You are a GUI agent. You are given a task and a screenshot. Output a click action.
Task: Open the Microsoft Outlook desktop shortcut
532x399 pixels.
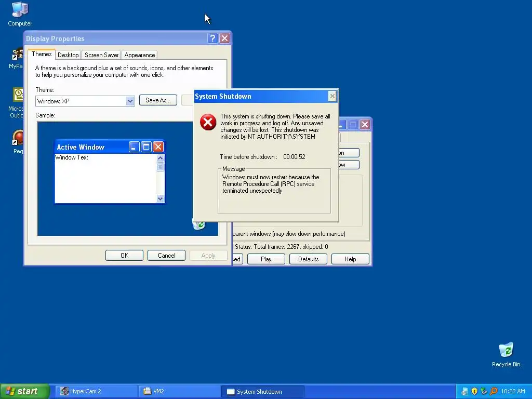click(18, 102)
